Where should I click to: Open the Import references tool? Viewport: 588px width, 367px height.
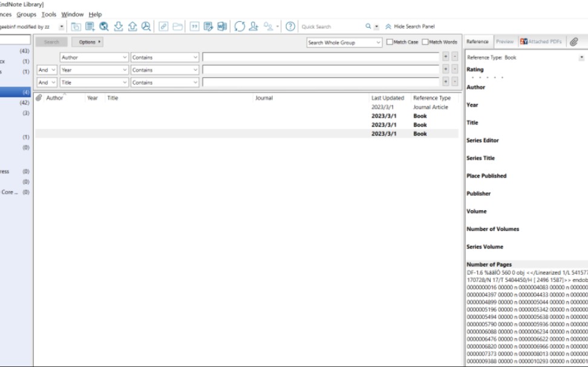[119, 26]
